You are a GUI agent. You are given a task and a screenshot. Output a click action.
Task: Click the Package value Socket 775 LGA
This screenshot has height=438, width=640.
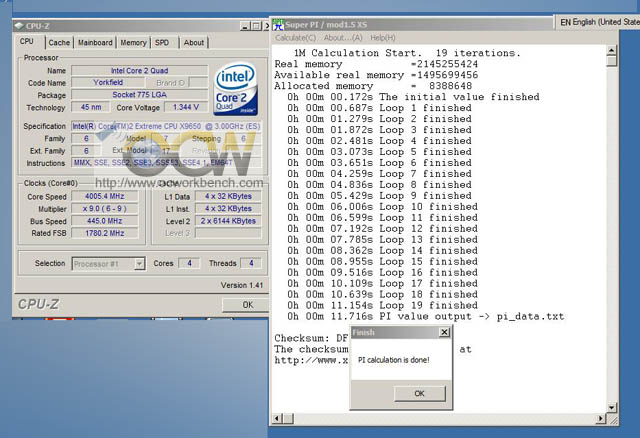pyautogui.click(x=140, y=95)
